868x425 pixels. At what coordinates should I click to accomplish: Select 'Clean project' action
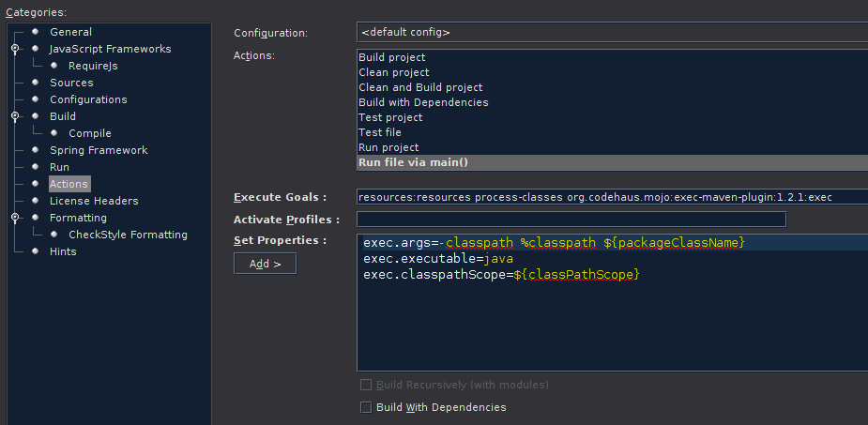tap(612, 72)
